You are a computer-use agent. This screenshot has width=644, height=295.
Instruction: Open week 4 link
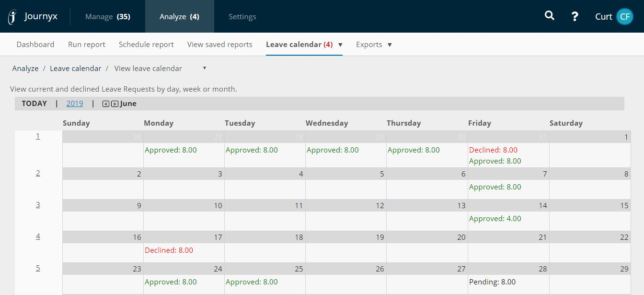38,236
